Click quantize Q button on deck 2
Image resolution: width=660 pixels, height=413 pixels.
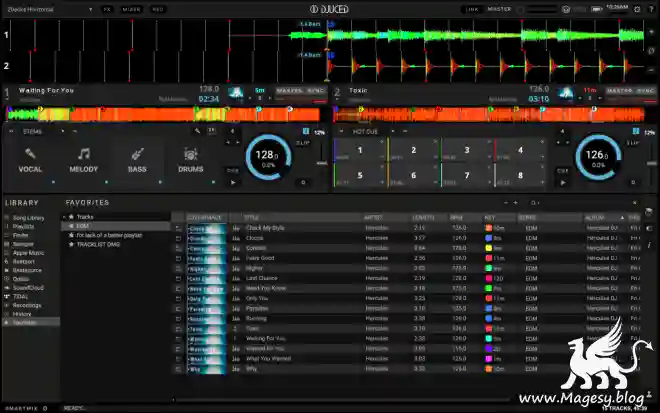click(633, 183)
